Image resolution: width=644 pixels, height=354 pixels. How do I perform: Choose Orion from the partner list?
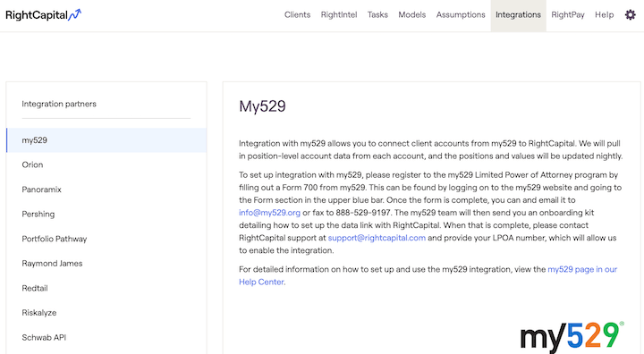pos(106,164)
